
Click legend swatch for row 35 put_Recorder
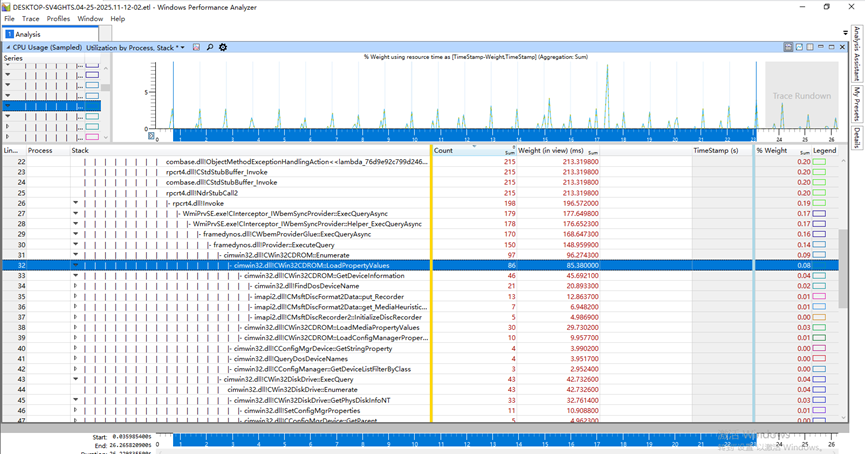pos(819,297)
